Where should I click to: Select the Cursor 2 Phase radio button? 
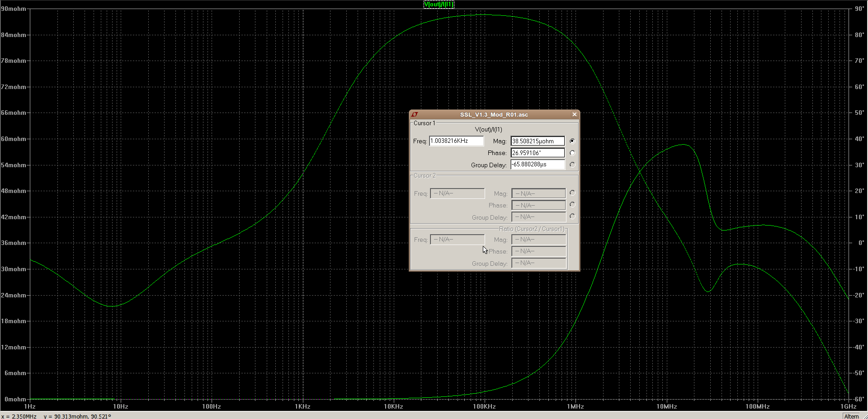pos(572,205)
